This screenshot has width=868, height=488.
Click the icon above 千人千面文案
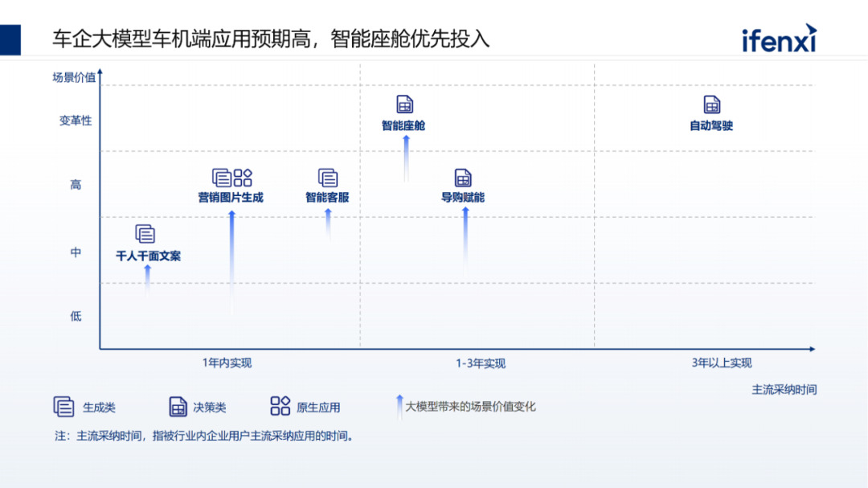[x=145, y=234]
